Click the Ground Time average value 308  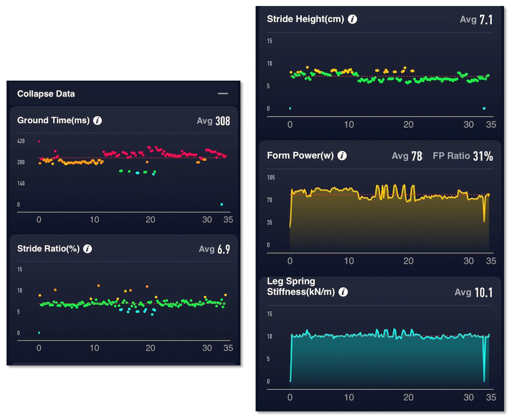point(223,121)
